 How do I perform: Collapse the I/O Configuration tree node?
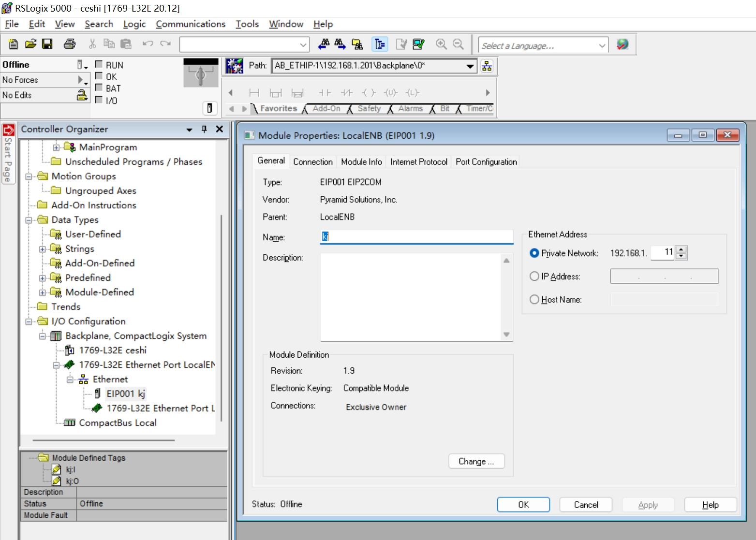point(29,321)
